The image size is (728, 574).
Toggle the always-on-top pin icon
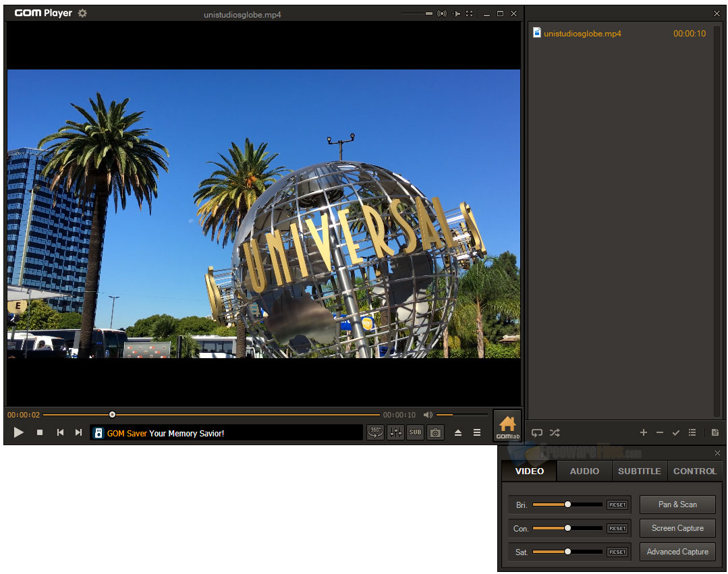456,13
